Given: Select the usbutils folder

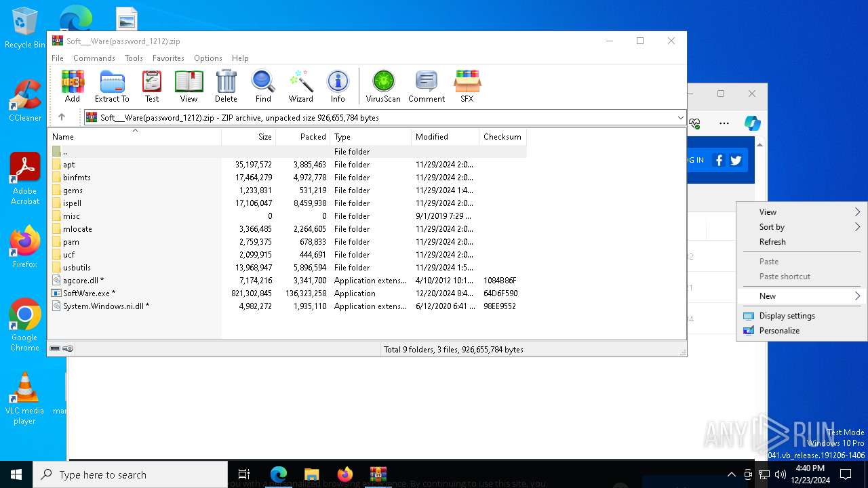Looking at the screenshot, I should pos(288,268).
